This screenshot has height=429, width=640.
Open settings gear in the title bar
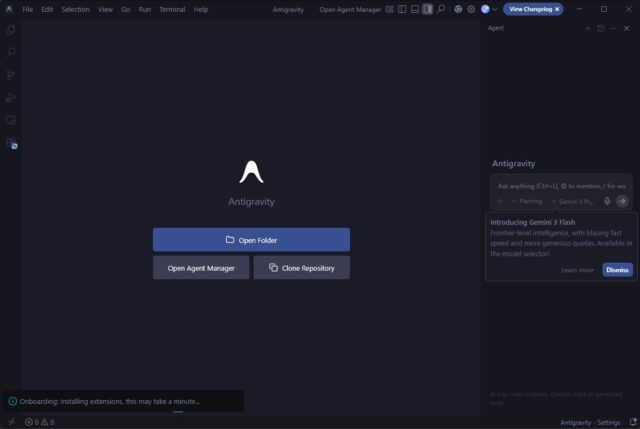click(x=471, y=9)
